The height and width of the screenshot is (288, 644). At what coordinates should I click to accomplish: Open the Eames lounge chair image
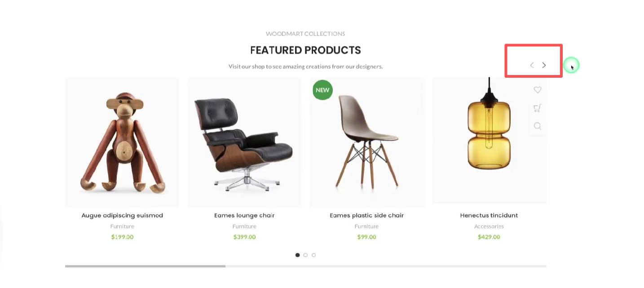coord(244,142)
